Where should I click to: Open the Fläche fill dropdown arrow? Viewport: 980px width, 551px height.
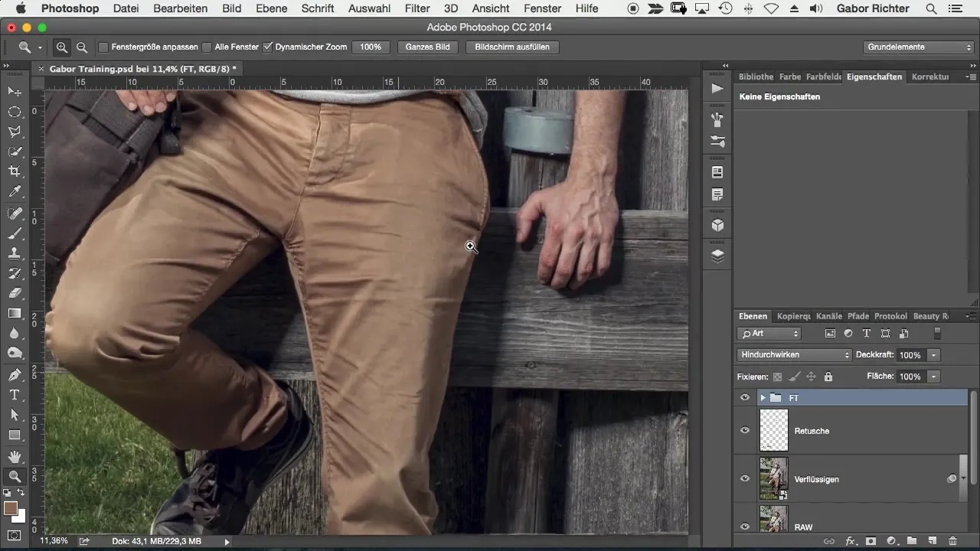933,377
